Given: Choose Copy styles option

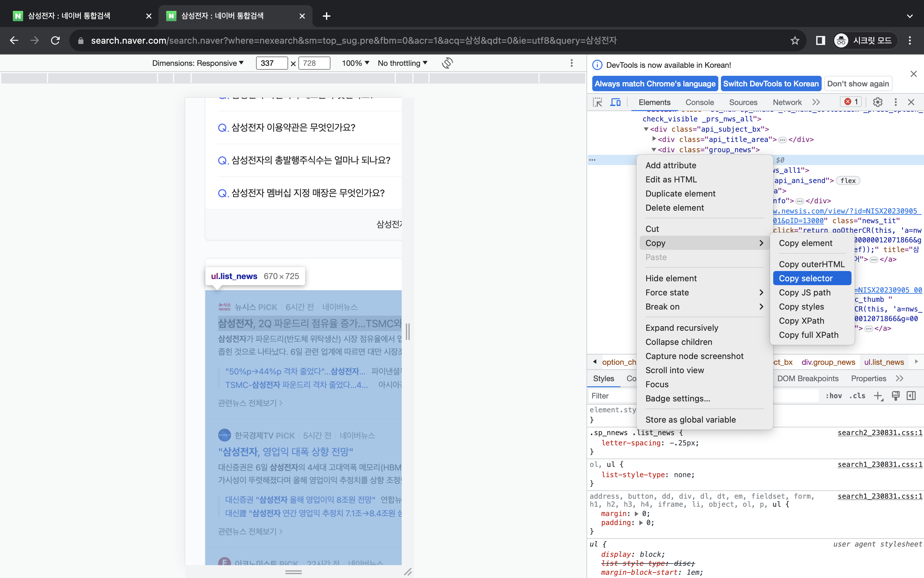Looking at the screenshot, I should (812, 307).
